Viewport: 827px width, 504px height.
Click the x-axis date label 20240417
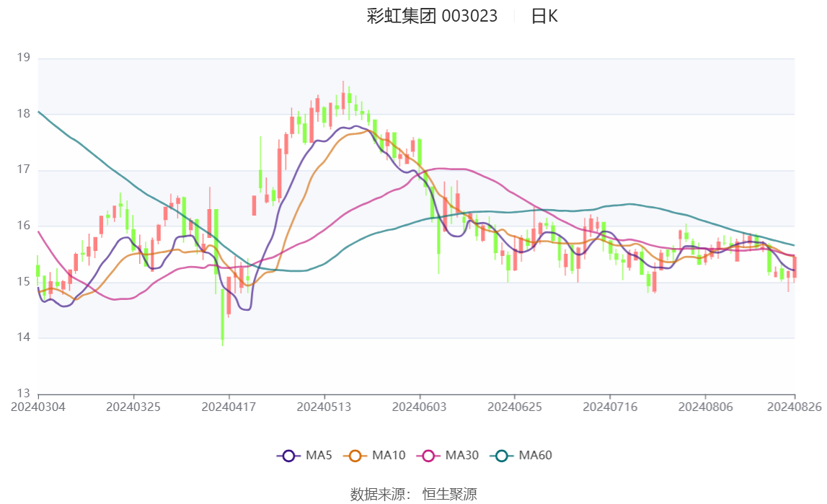click(229, 407)
